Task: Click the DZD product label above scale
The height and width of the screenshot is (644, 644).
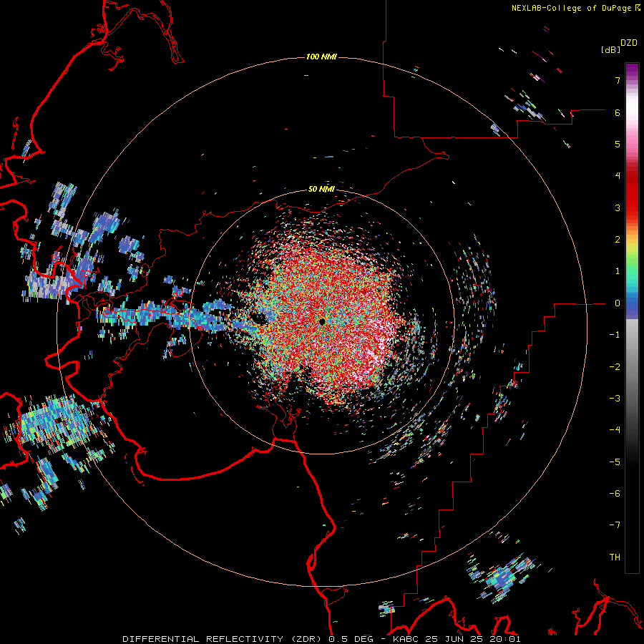Action: coord(629,43)
